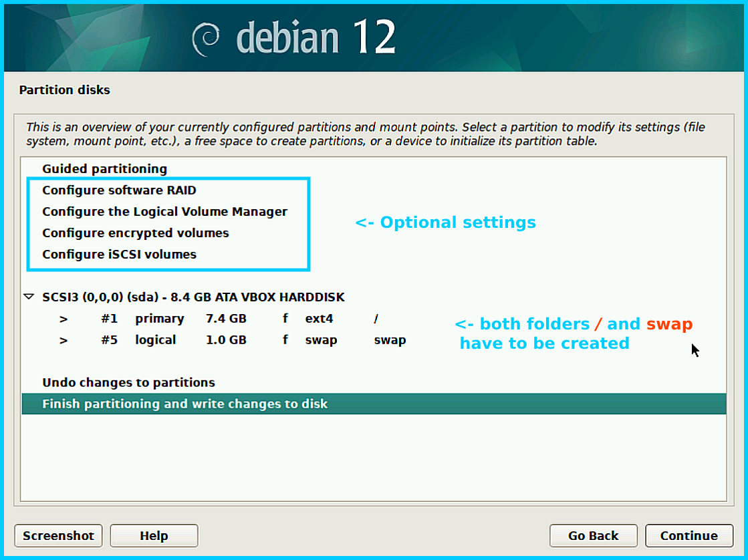This screenshot has width=748, height=560.
Task: Select Guided partitioning
Action: click(x=104, y=168)
